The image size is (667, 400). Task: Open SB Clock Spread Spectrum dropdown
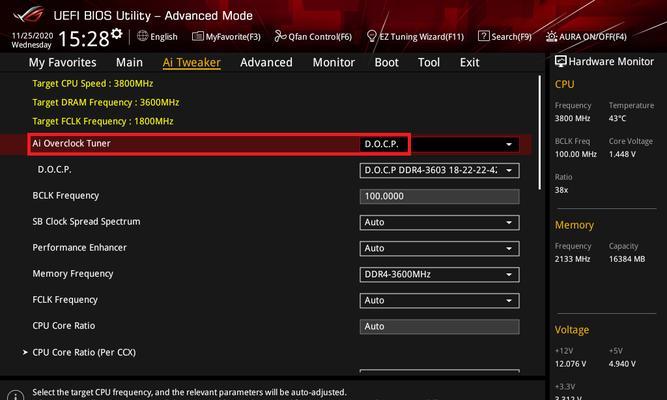(439, 222)
